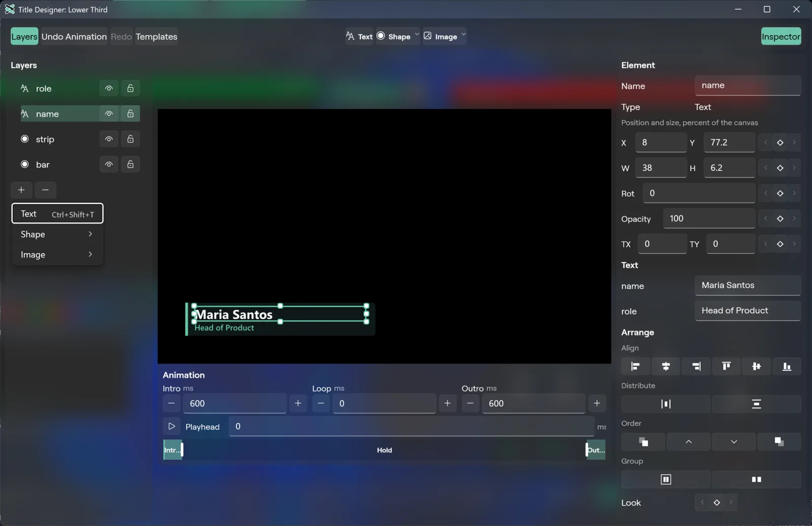The image size is (812, 526).
Task: Open the Shape dropdown arrow in toolbar
Action: coord(417,35)
